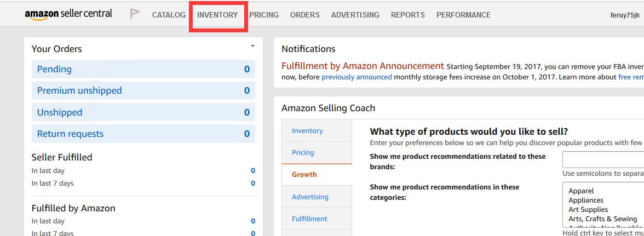View Premium unshipped orders
Image resolution: width=644 pixels, height=236 pixels.
pos(79,90)
